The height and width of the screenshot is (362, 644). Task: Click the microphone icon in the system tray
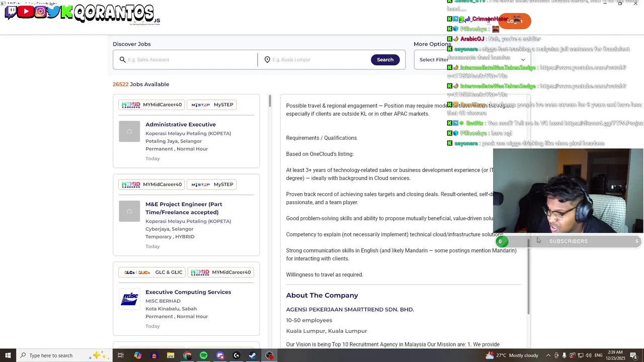(x=564, y=355)
